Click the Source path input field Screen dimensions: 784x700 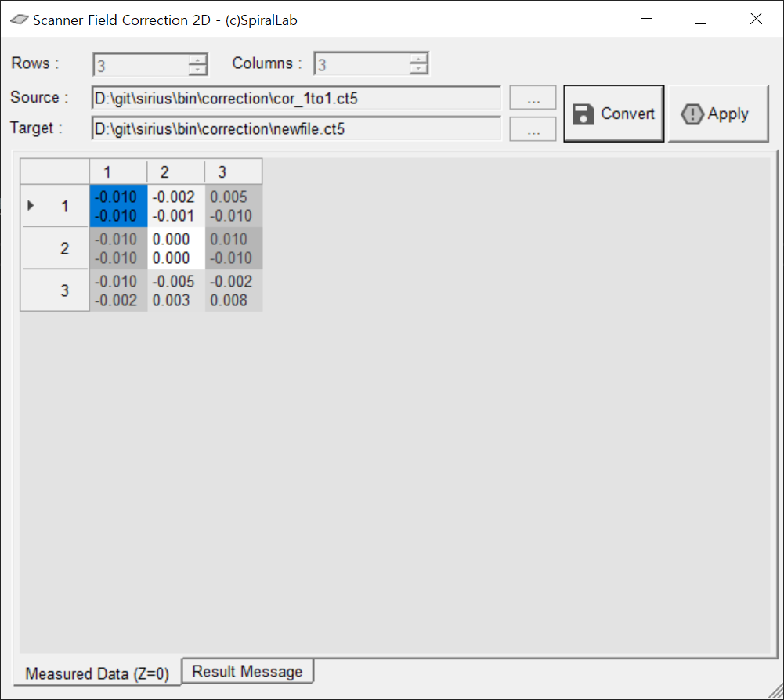click(296, 98)
